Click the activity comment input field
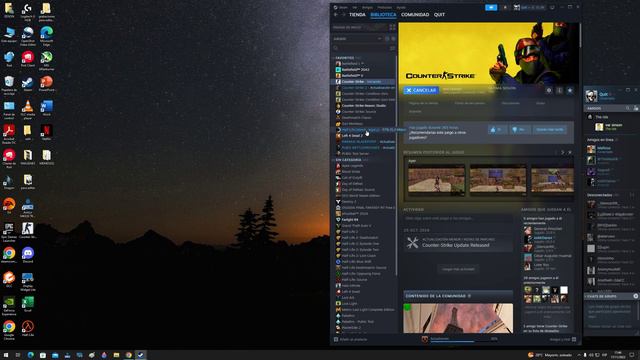 pos(458,218)
